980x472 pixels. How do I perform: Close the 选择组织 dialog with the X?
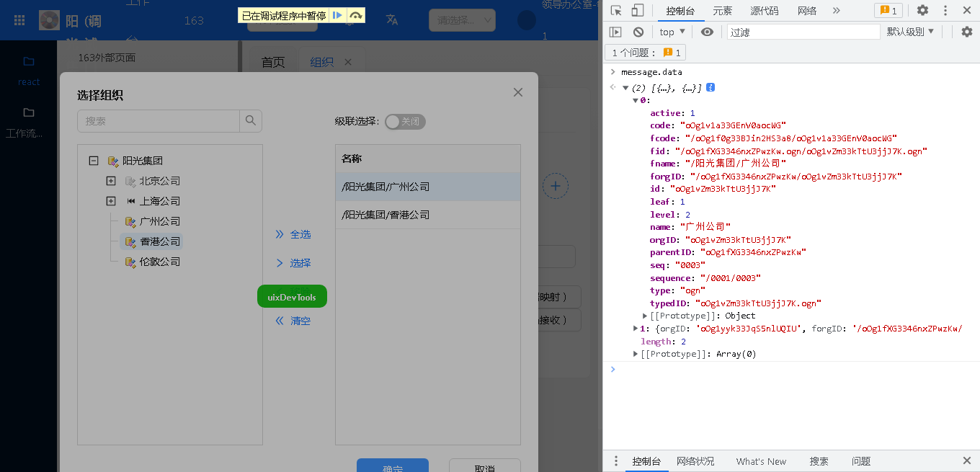point(517,92)
